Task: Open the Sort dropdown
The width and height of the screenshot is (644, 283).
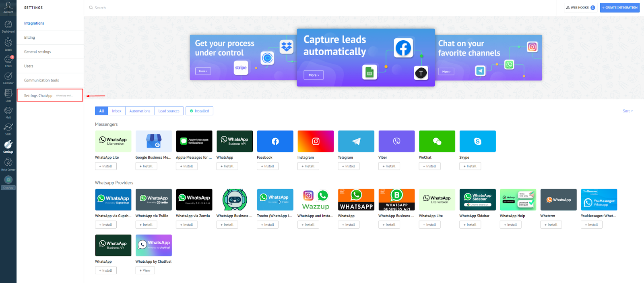Action: 628,111
